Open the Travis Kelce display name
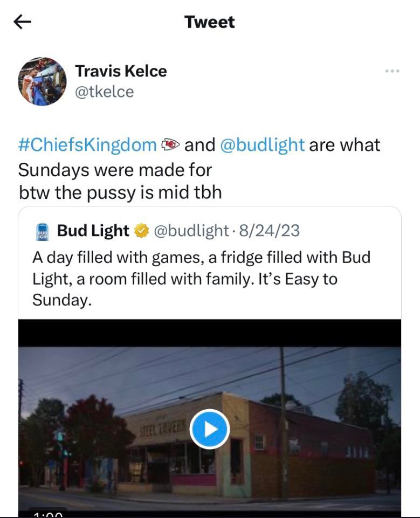The width and height of the screenshot is (420, 518). (121, 71)
